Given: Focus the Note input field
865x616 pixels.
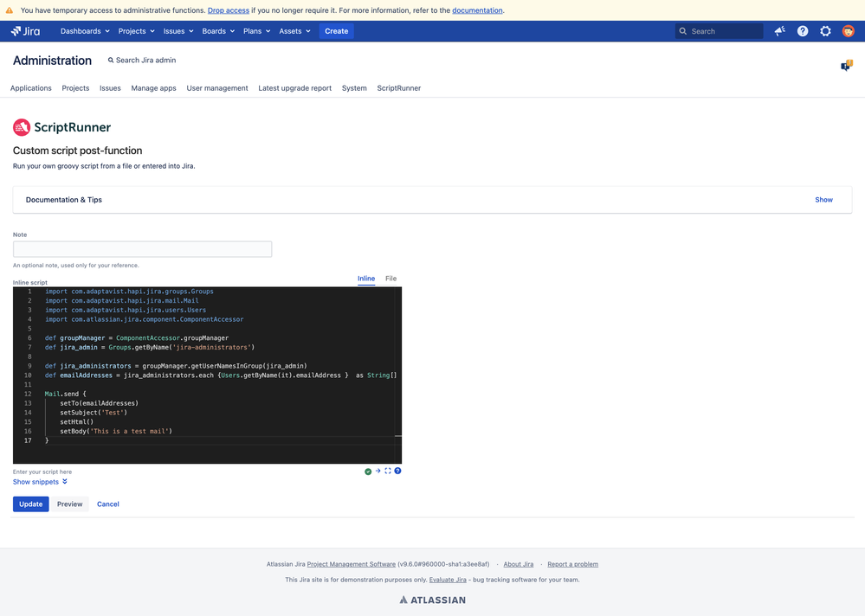Looking at the screenshot, I should tap(142, 249).
